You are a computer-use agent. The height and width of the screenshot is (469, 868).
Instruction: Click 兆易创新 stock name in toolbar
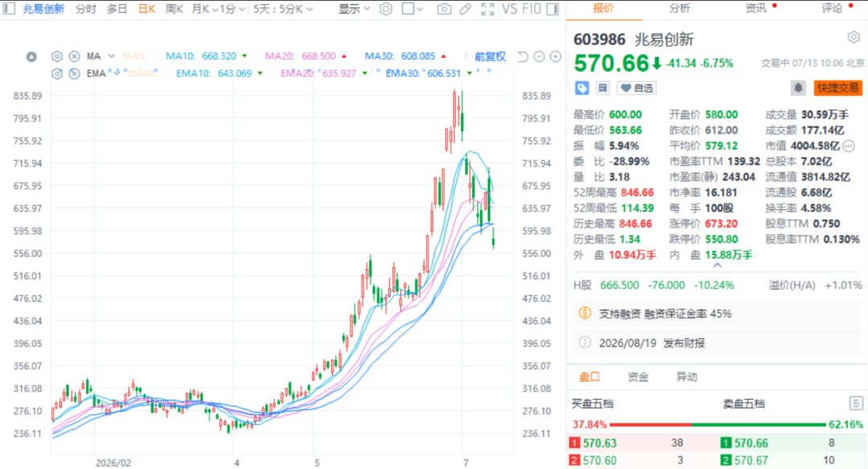(x=43, y=9)
